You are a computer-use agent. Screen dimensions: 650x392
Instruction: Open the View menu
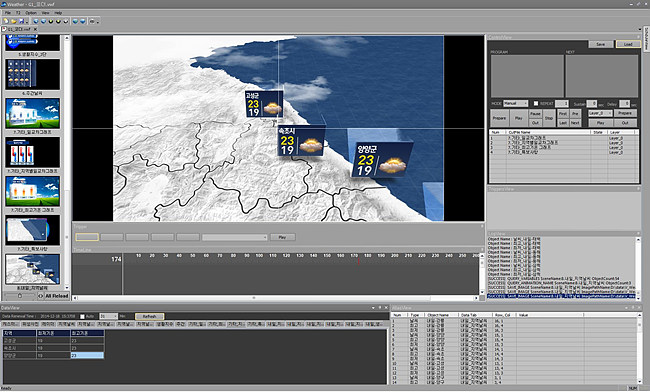(45, 13)
